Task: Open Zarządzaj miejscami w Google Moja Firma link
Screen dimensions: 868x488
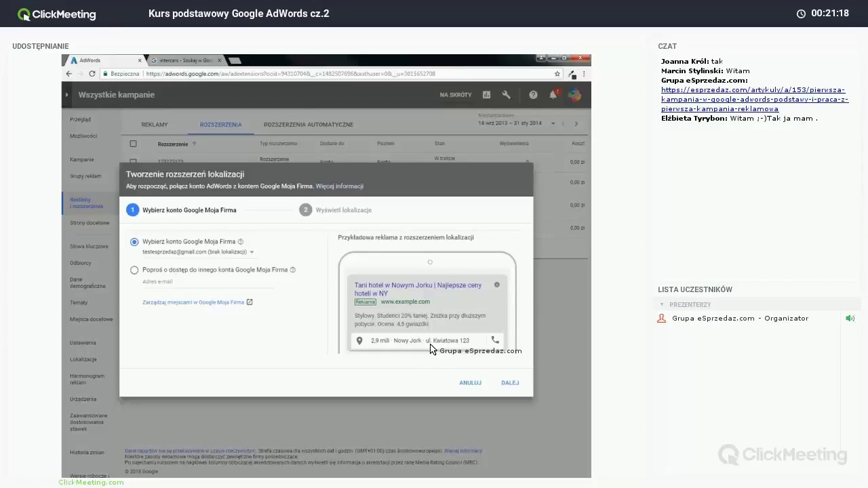Action: point(197,302)
